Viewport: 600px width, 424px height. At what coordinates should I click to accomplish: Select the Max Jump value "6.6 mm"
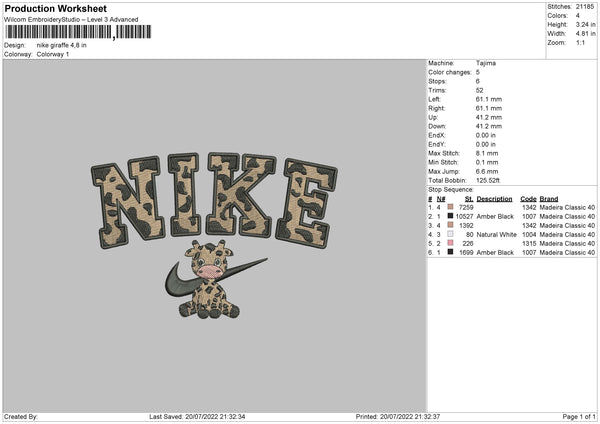tap(487, 171)
